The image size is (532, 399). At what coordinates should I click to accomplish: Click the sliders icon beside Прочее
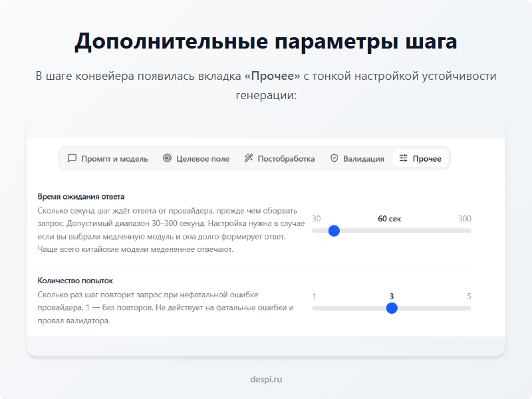point(404,158)
